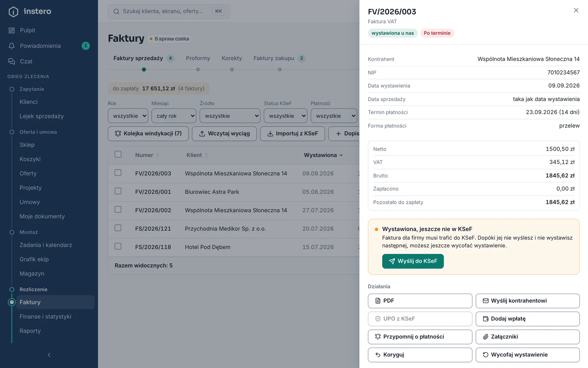Tick the checkbox for FV/2026/001

pos(118,191)
